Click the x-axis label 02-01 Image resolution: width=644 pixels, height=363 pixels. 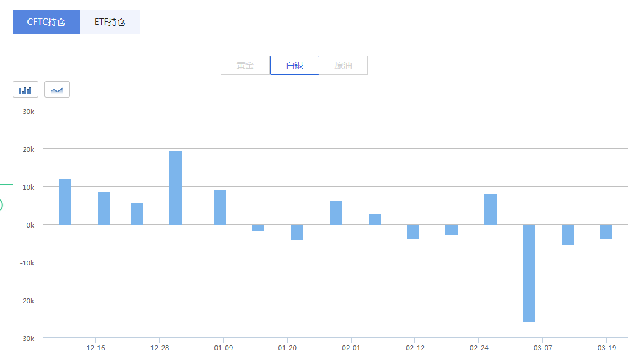click(x=351, y=348)
